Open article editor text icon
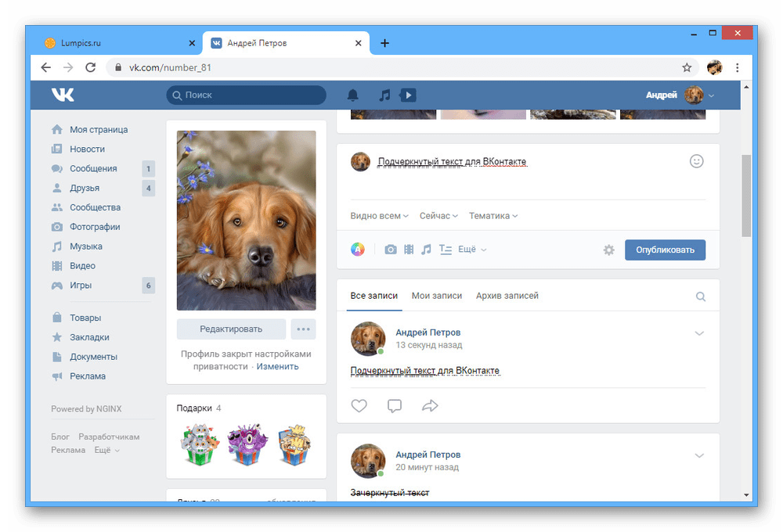 [x=445, y=249]
